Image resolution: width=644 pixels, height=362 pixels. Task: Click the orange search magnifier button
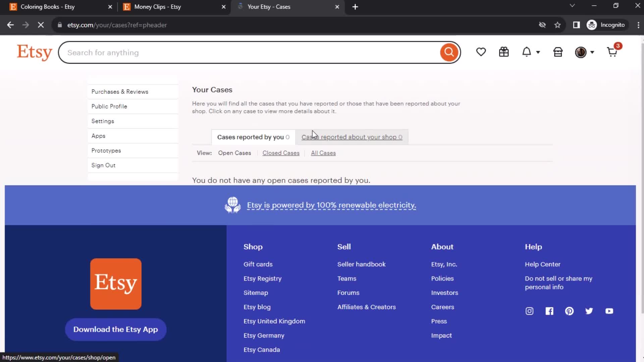pos(449,52)
